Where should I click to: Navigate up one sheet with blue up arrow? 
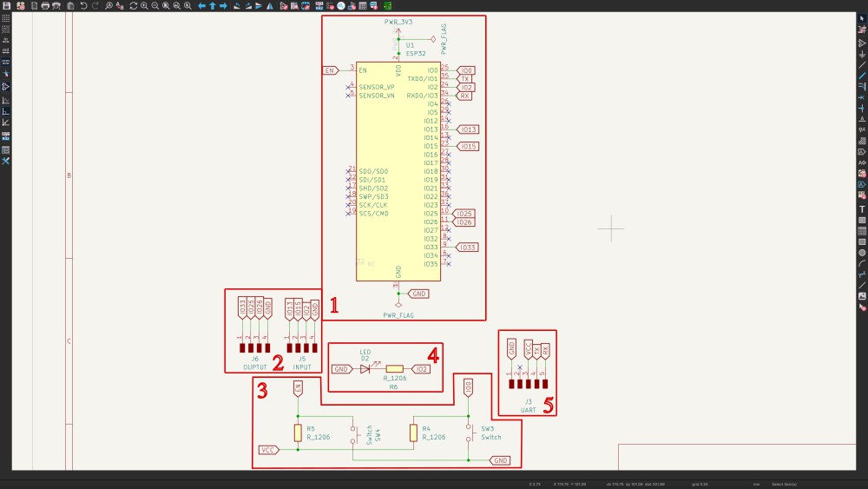[x=213, y=5]
